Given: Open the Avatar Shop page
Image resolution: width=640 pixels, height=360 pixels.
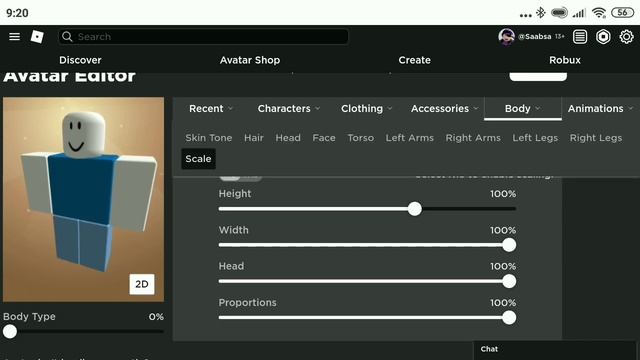Looking at the screenshot, I should [250, 60].
